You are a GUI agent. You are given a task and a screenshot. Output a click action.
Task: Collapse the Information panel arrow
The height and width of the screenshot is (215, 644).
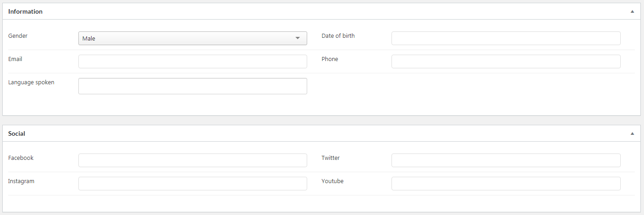pyautogui.click(x=632, y=11)
